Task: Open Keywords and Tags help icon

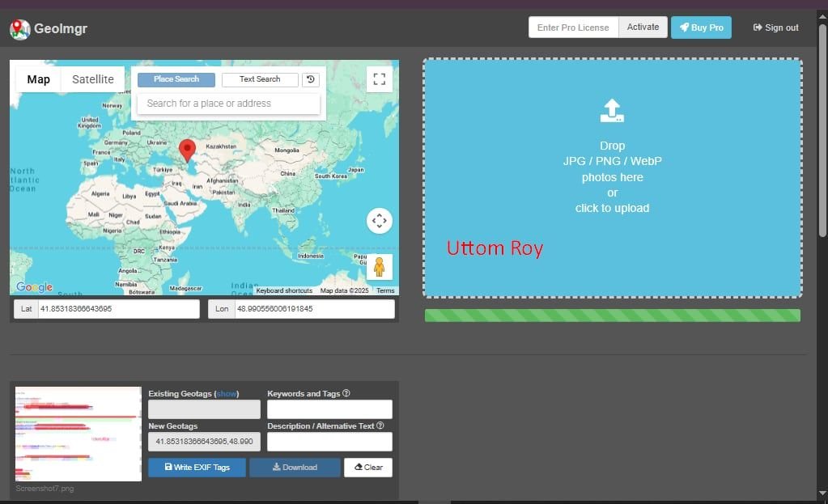Action: click(346, 393)
